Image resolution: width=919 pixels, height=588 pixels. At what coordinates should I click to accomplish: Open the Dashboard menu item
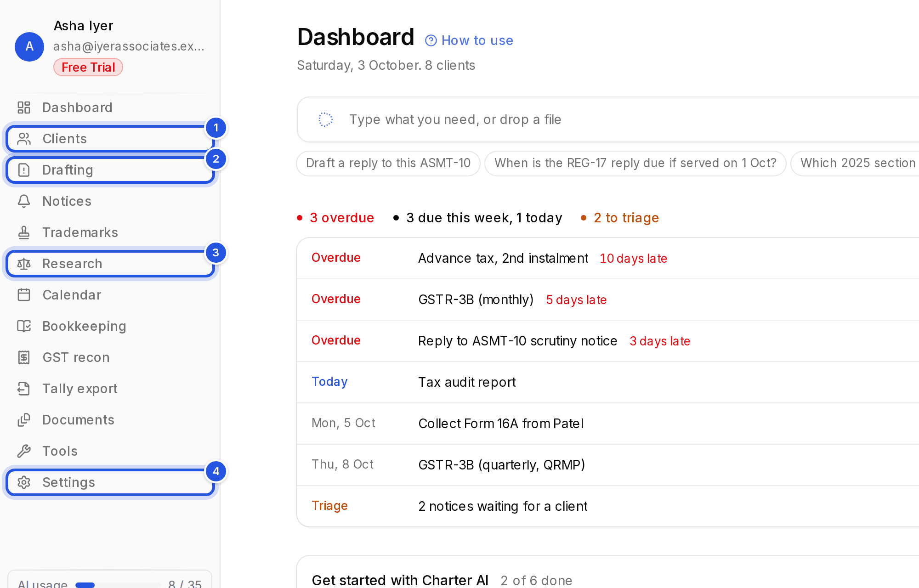(110, 107)
